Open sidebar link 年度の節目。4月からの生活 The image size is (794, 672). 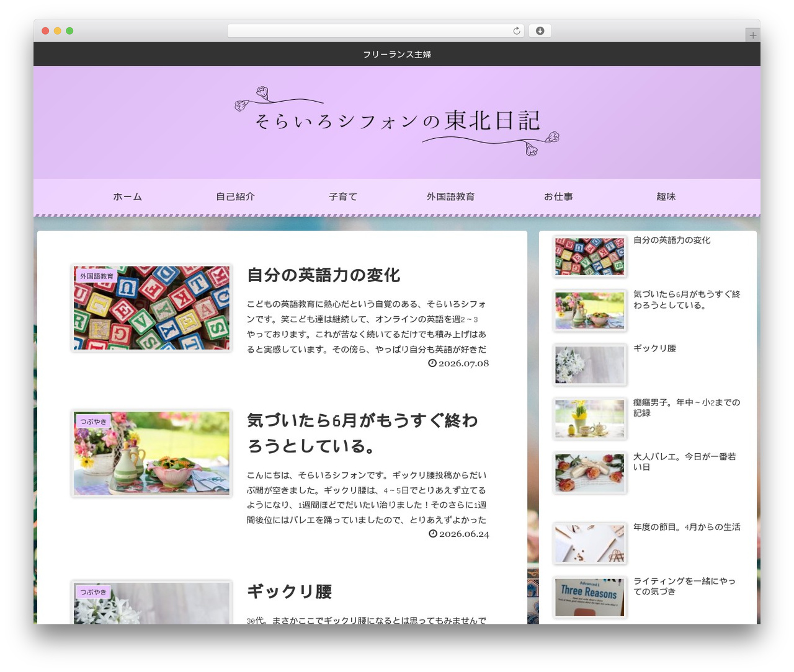(687, 527)
